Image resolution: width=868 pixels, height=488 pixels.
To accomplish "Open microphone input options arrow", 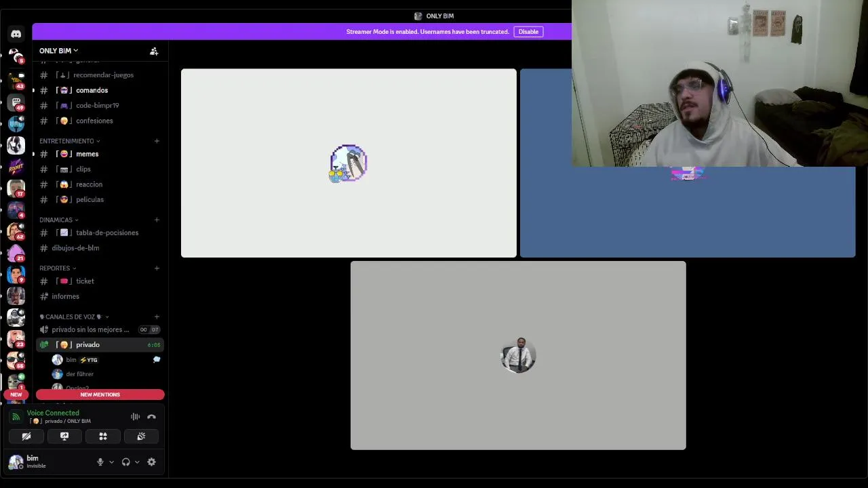I will pyautogui.click(x=111, y=462).
